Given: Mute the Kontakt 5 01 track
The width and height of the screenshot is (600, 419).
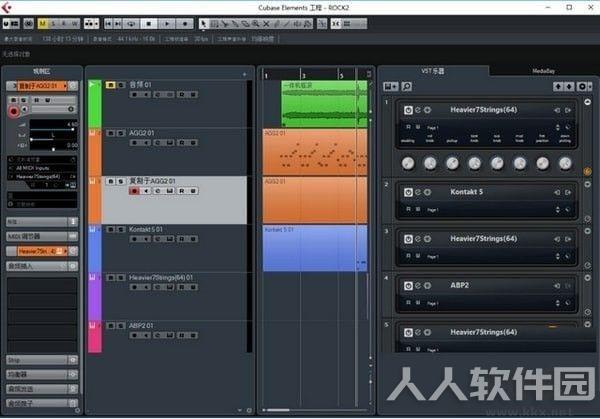Looking at the screenshot, I should pyautogui.click(x=110, y=230).
